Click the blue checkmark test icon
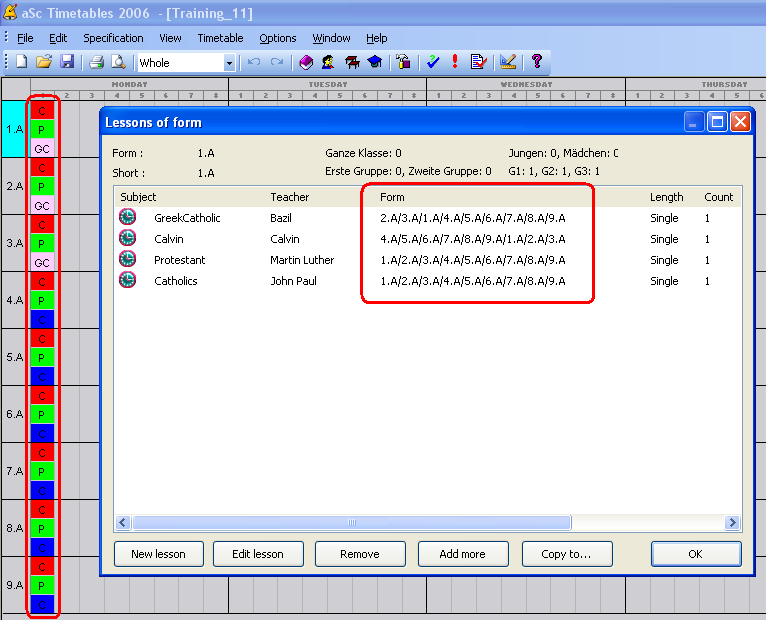This screenshot has height=620, width=766. (x=433, y=62)
